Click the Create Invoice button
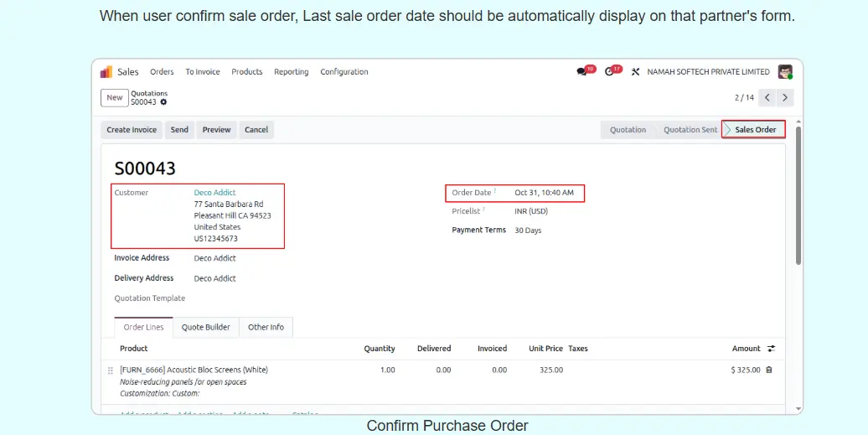Viewport: 868px width, 435px height. pos(132,130)
